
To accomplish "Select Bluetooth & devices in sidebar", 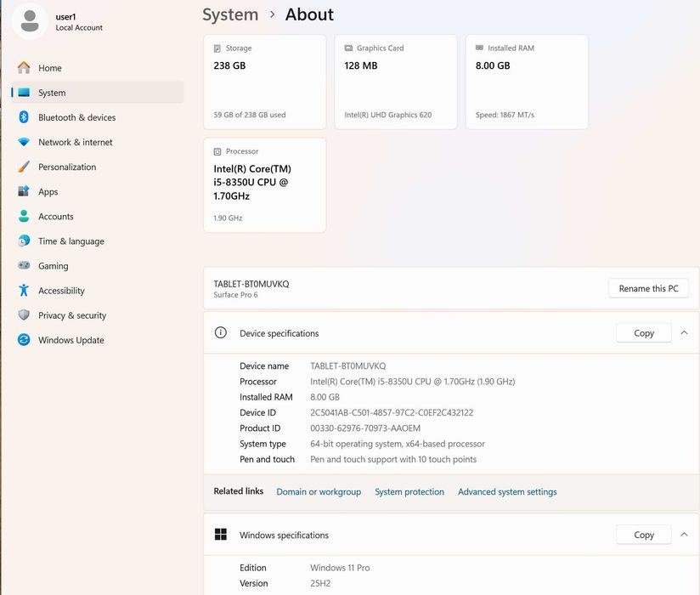I will point(98,117).
